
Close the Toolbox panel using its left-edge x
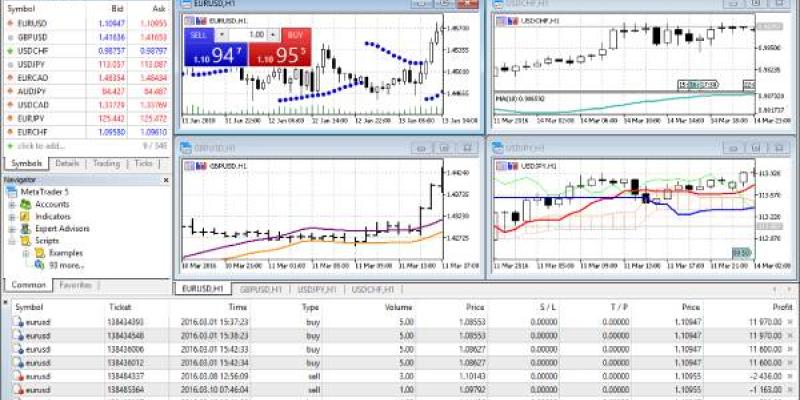[5, 302]
